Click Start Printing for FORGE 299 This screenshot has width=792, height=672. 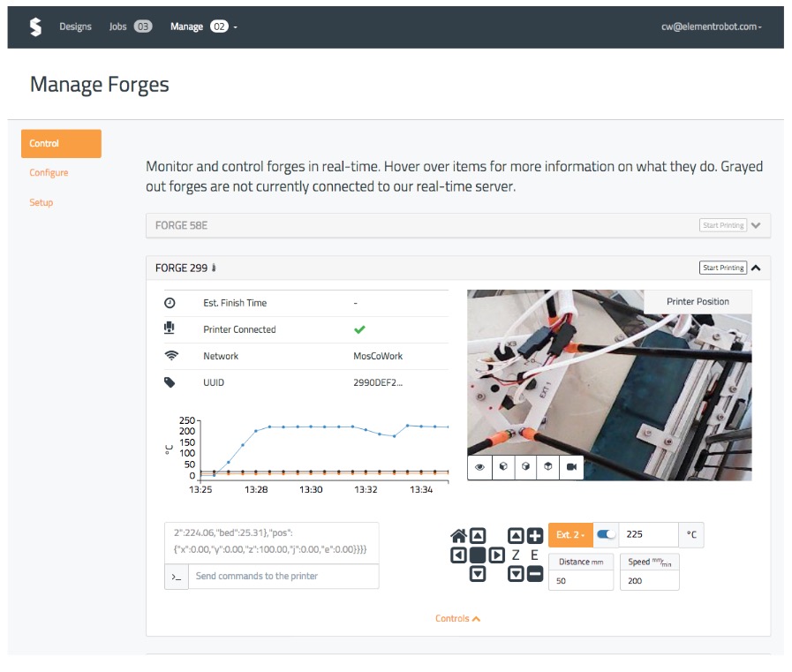click(722, 268)
